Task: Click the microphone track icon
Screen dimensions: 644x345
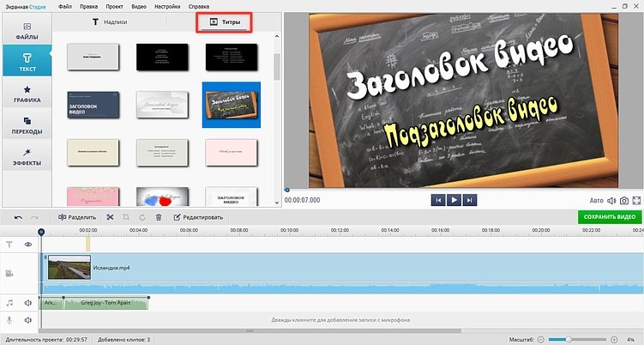Action: [x=9, y=319]
